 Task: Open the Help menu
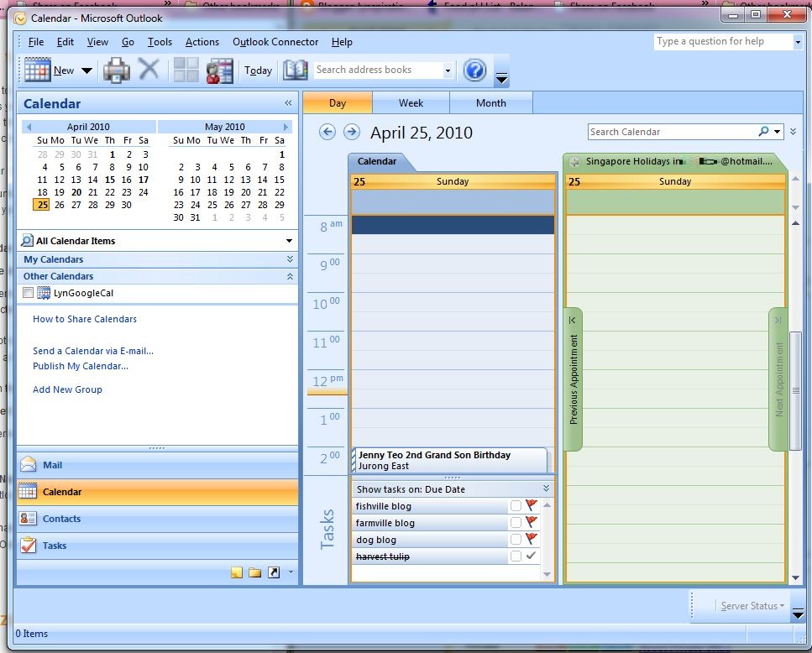coord(342,42)
